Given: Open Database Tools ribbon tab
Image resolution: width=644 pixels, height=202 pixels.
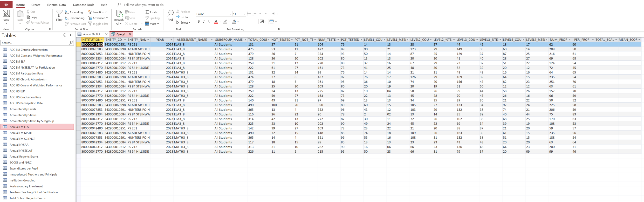Looking at the screenshot, I should tap(83, 5).
